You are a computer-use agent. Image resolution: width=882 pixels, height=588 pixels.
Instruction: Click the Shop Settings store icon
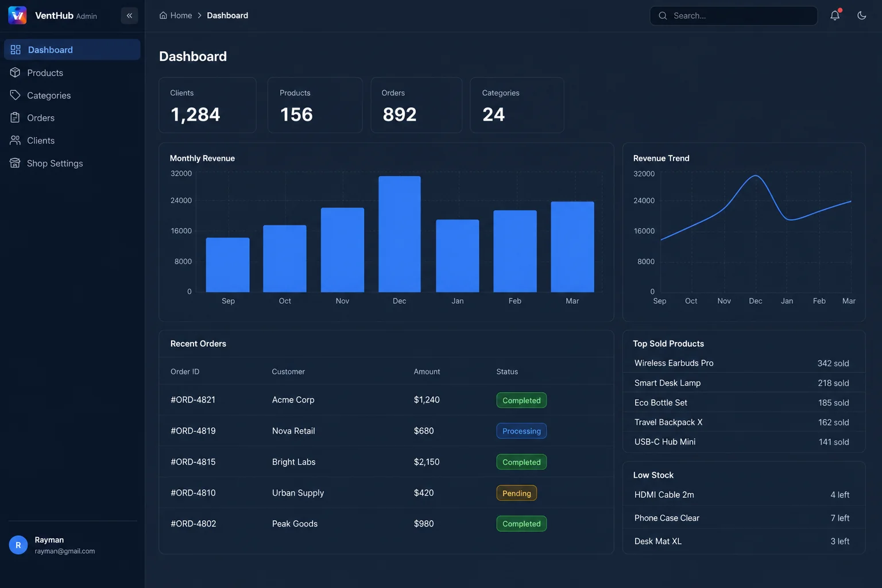(x=16, y=163)
